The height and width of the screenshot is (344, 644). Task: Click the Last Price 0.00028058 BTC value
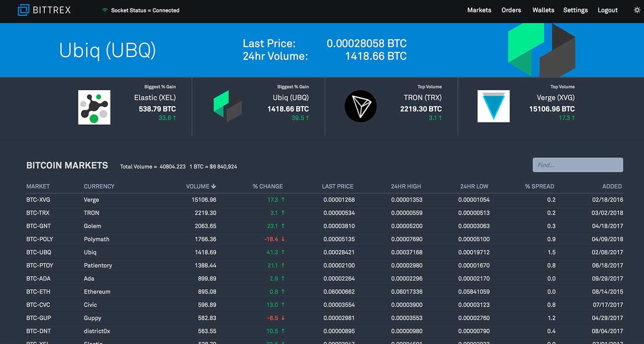[x=367, y=44]
